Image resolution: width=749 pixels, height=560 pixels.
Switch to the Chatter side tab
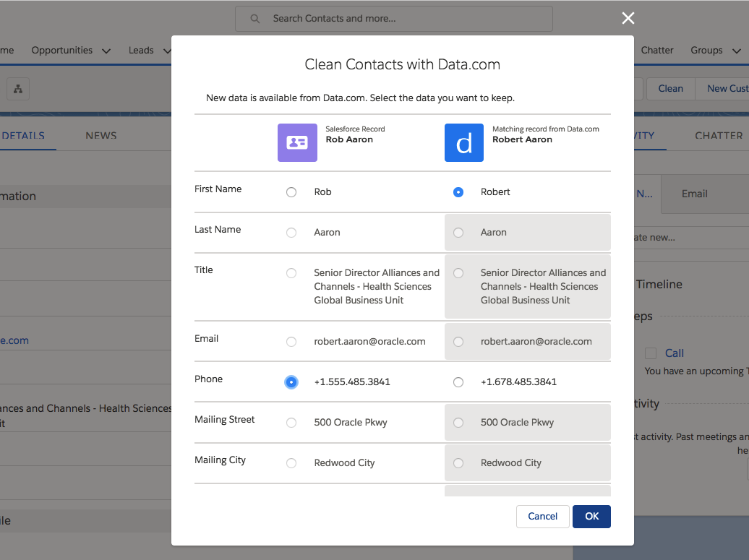(x=718, y=135)
